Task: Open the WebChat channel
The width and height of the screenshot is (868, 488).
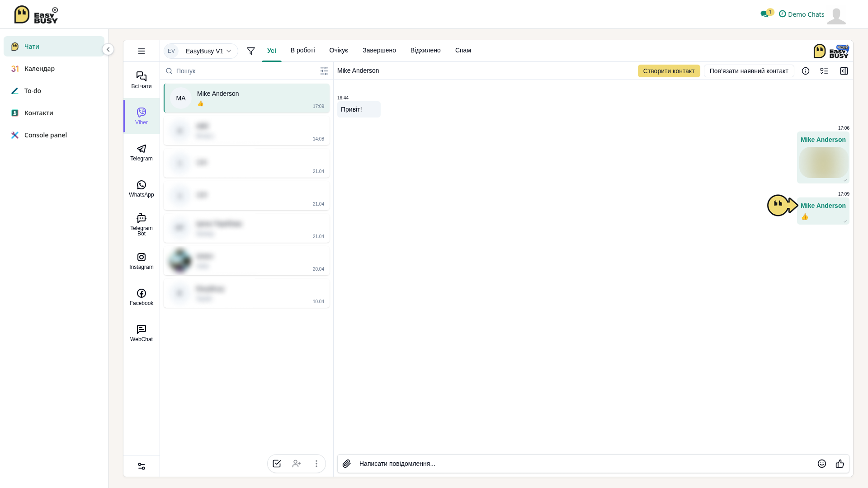Action: point(142,333)
